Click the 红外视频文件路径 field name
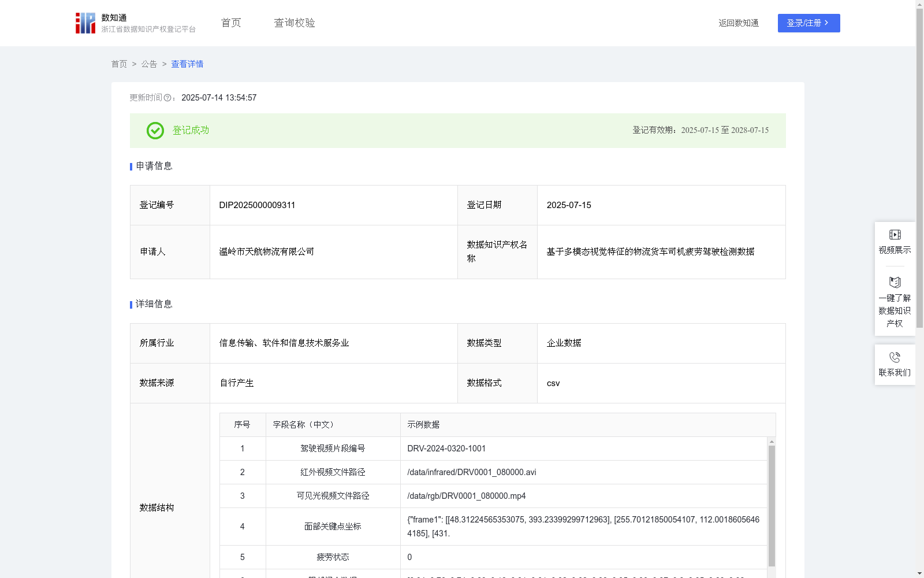 click(x=333, y=472)
